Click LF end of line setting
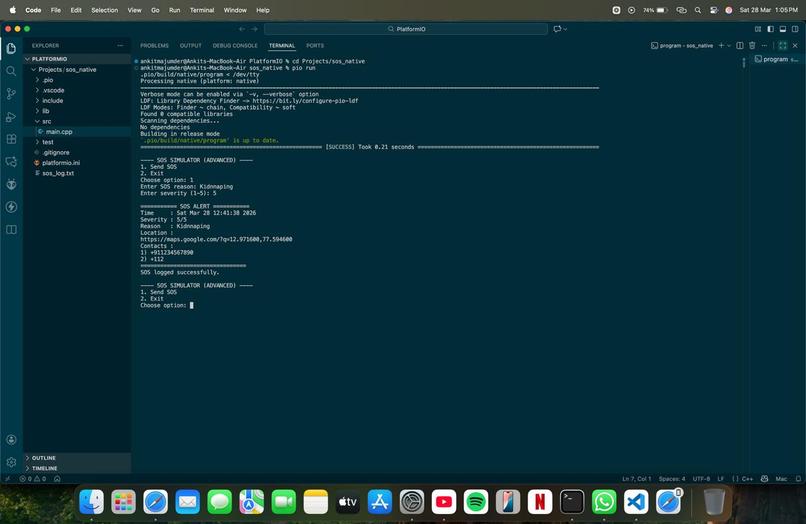This screenshot has height=524, width=806. point(721,479)
